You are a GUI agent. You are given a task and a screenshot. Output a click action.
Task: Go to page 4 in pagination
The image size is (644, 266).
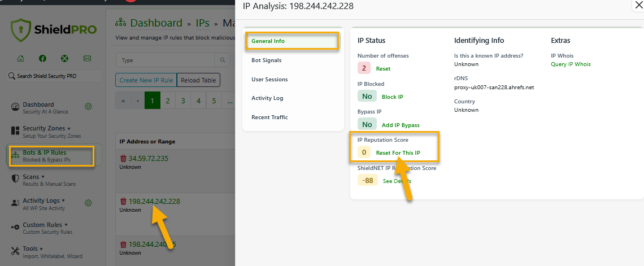198,101
